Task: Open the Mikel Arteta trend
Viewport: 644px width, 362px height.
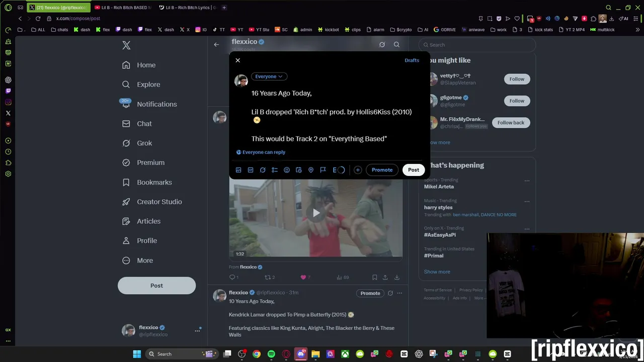Action: pyautogui.click(x=439, y=187)
